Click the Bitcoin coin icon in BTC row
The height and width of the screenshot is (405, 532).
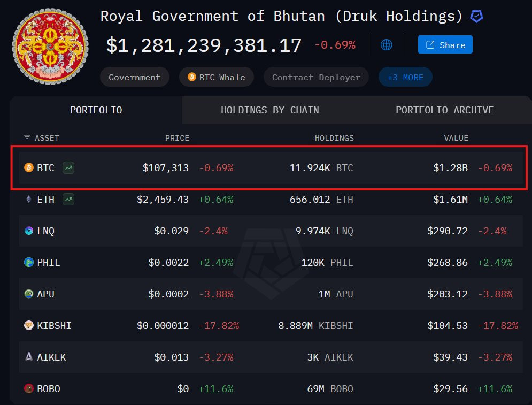[29, 167]
